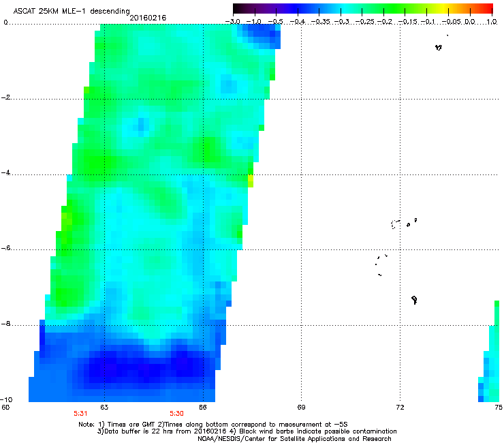This screenshot has height=443, width=504.
Task: Click the color bar label -3.0
Action: [x=232, y=22]
